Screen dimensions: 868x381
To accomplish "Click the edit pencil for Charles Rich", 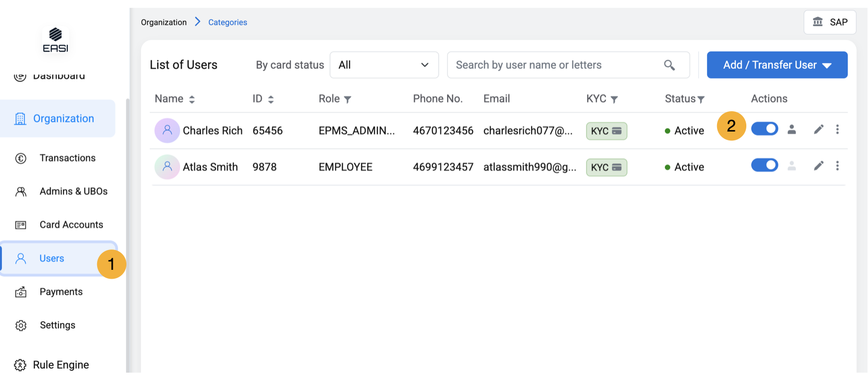I will [x=818, y=129].
